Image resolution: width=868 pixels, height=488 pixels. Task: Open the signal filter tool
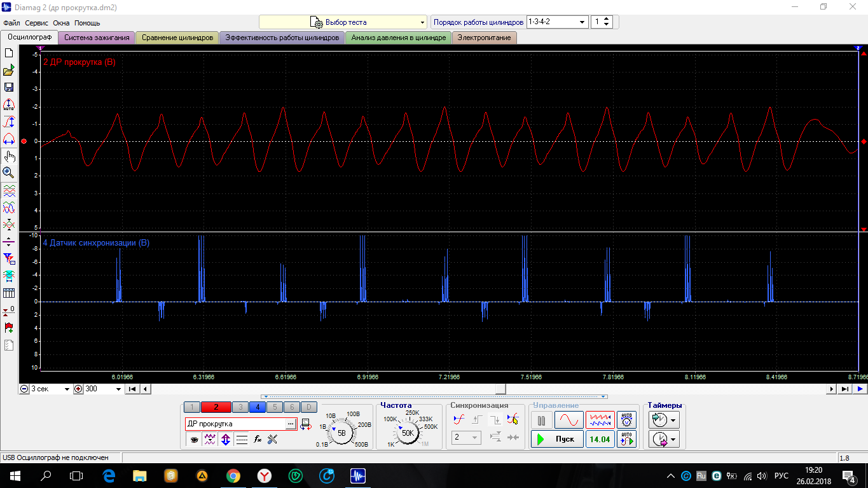tap(9, 259)
